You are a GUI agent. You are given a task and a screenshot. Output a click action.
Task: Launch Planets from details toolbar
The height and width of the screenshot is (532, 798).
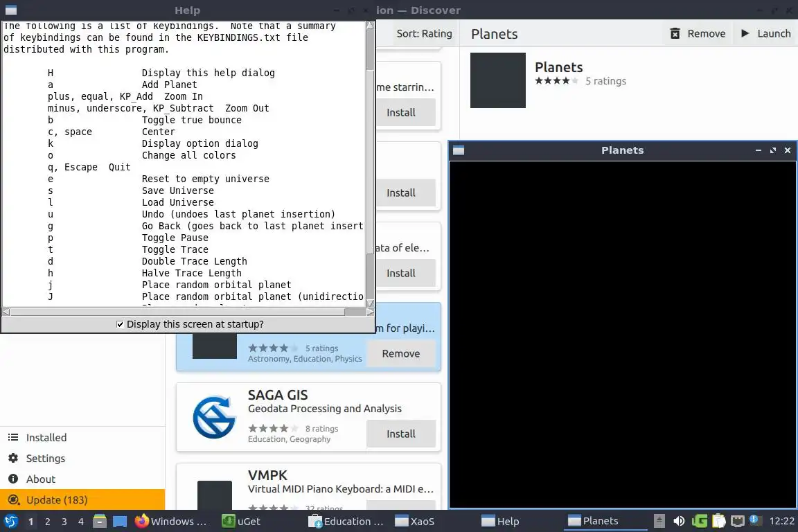tap(766, 34)
